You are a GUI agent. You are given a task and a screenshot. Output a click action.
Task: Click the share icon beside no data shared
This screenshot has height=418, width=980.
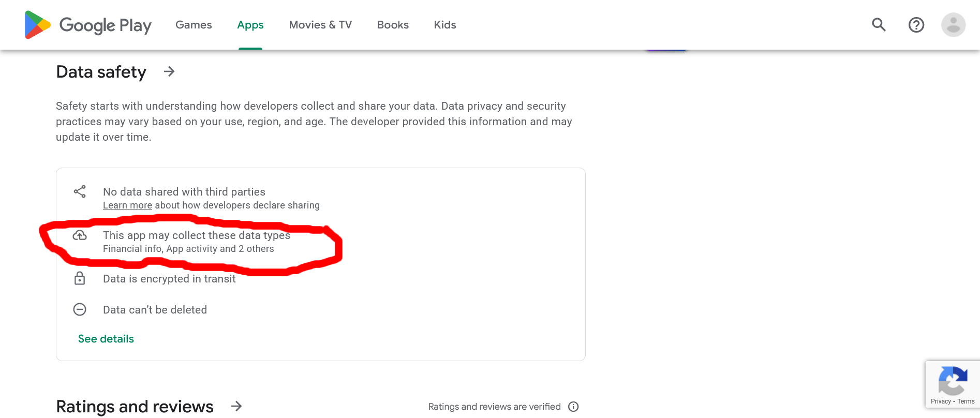pyautogui.click(x=80, y=192)
